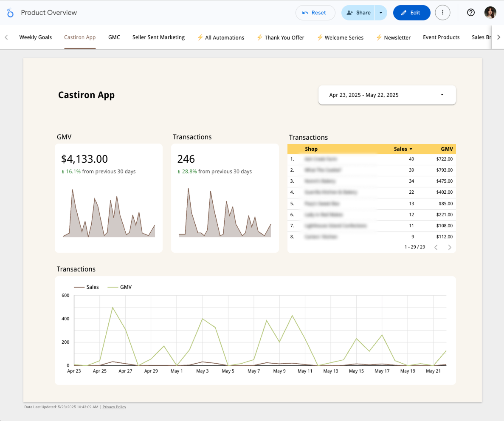Click the $85.00 GMV cell
This screenshot has height=421, width=504.
click(446, 203)
